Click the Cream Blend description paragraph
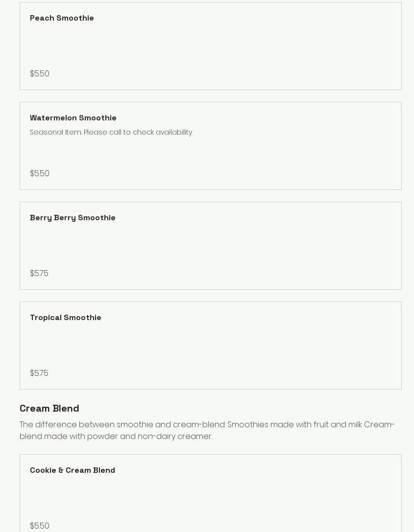Image resolution: width=414 pixels, height=532 pixels. 207,430
